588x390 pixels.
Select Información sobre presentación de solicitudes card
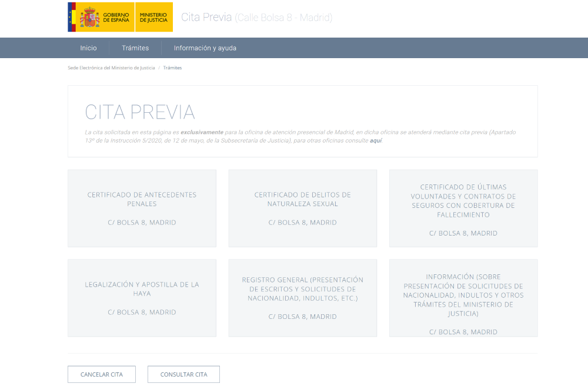pyautogui.click(x=463, y=298)
